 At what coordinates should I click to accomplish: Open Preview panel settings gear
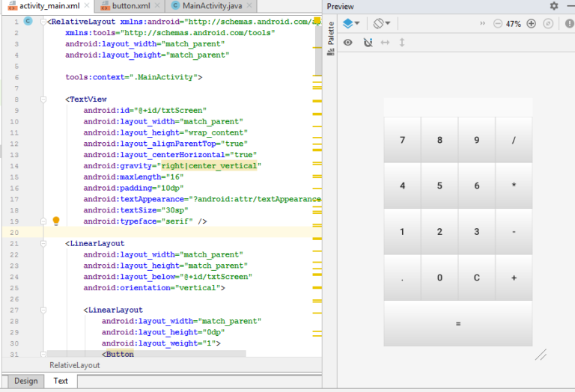coord(554,6)
